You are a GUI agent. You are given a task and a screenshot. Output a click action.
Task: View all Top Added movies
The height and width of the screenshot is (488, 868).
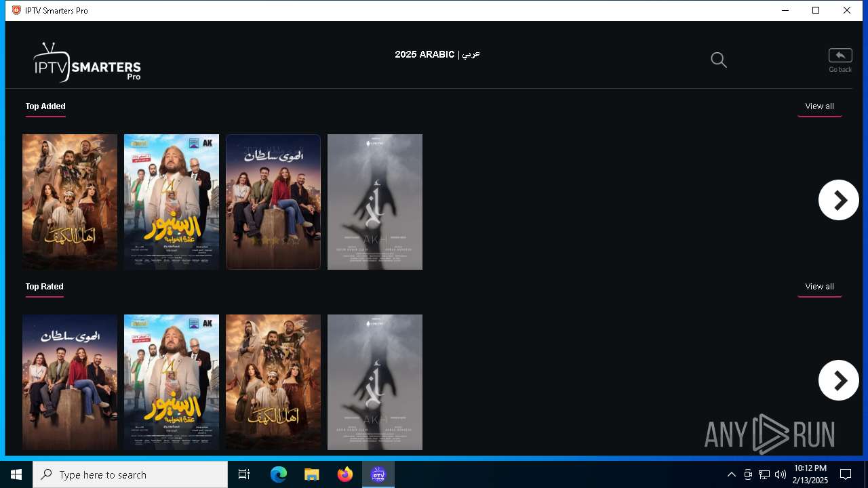(x=819, y=106)
